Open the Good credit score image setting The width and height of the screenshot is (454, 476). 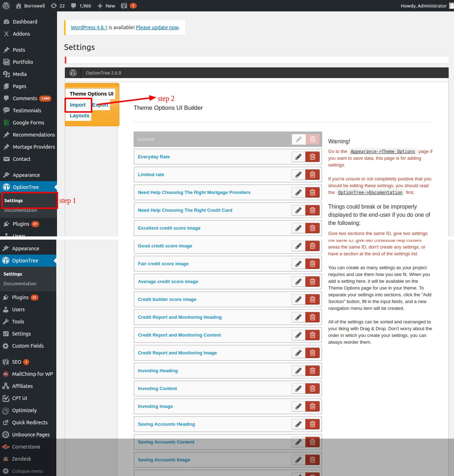165,246
